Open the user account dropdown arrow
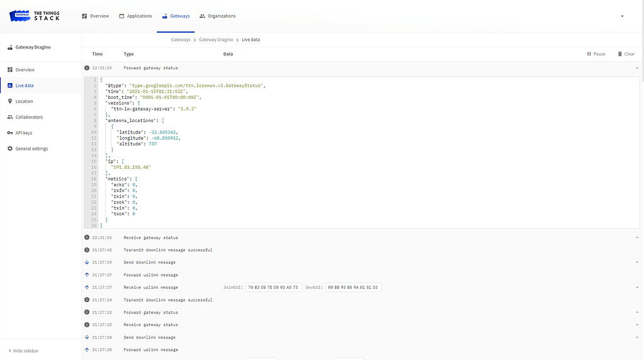Viewport: 644px width, 360px height. click(x=622, y=16)
